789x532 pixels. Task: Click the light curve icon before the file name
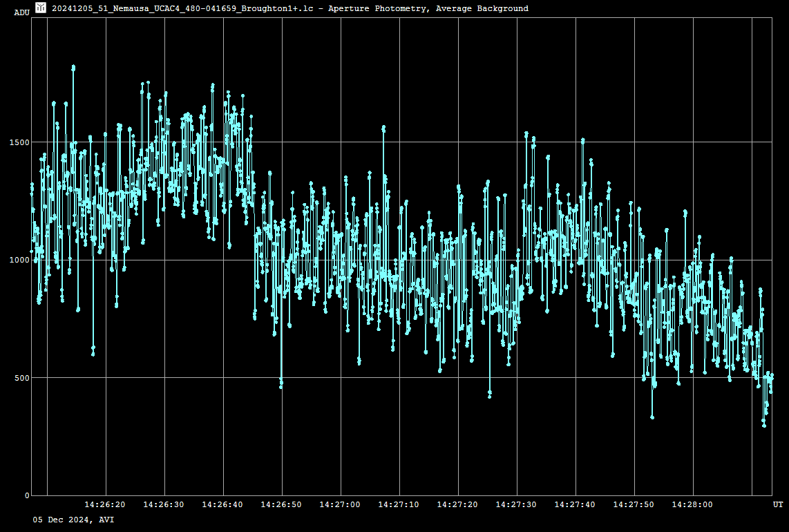pos(41,8)
